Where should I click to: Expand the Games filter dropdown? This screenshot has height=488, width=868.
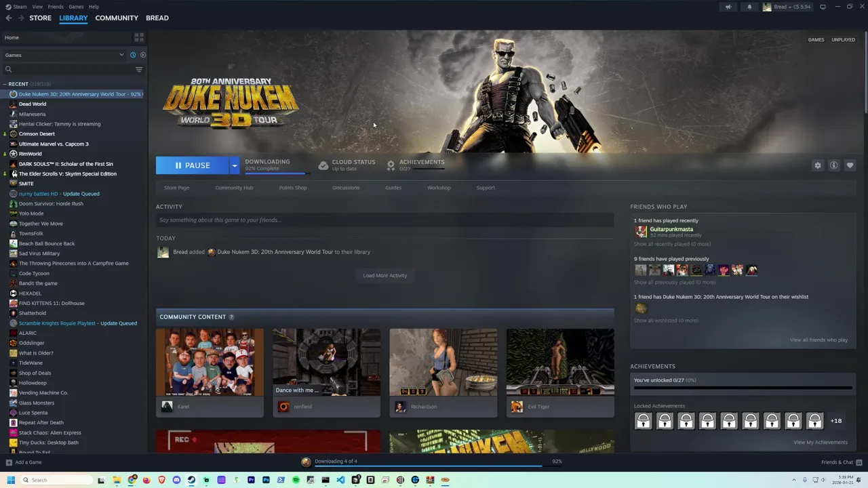pyautogui.click(x=64, y=55)
